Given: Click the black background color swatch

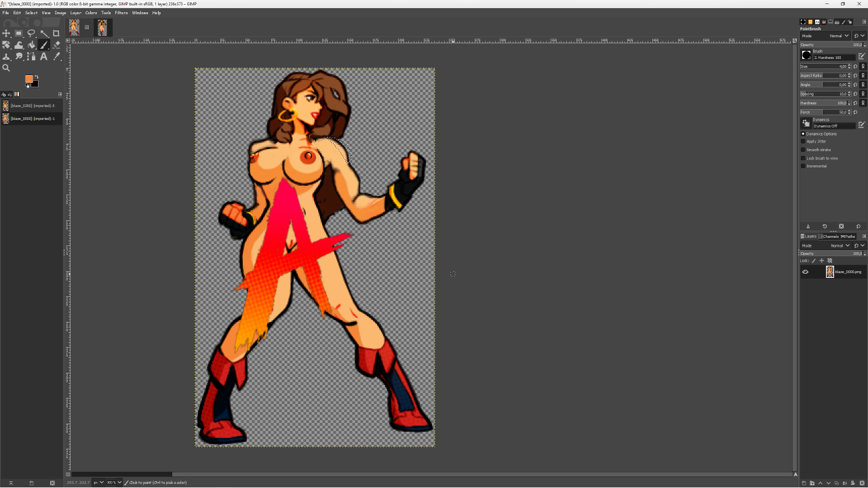Looking at the screenshot, I should [35, 83].
